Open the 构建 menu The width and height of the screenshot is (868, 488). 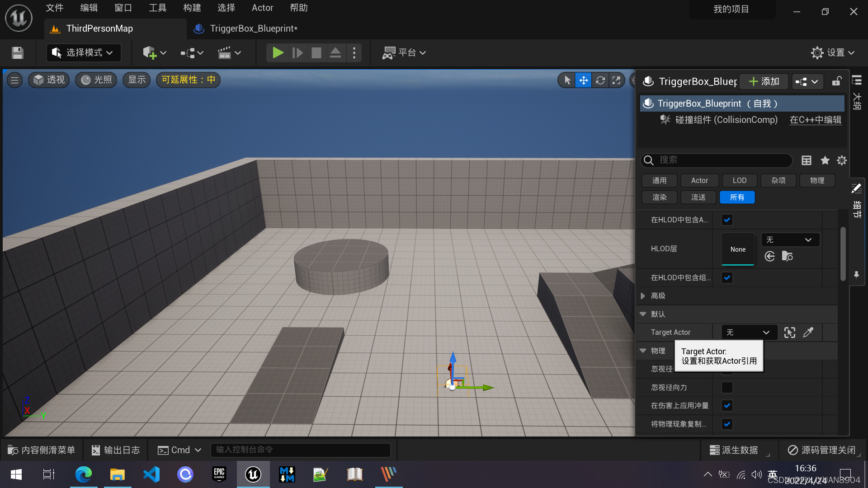[x=192, y=8]
